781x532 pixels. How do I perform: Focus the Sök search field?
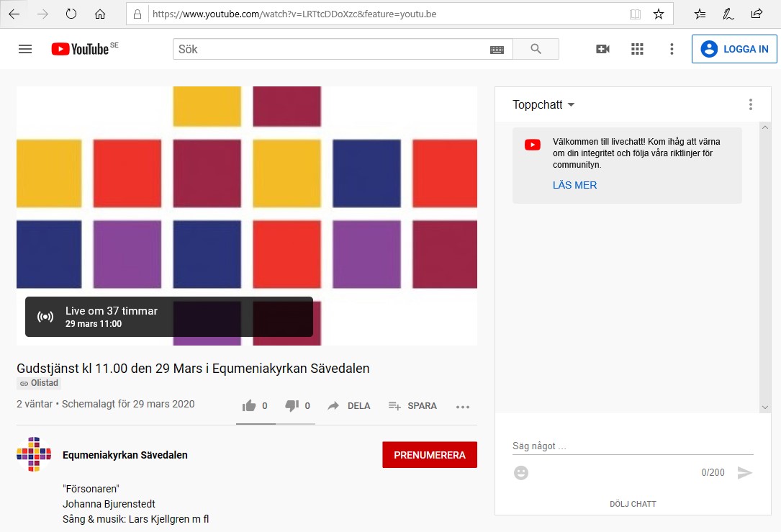click(330, 49)
